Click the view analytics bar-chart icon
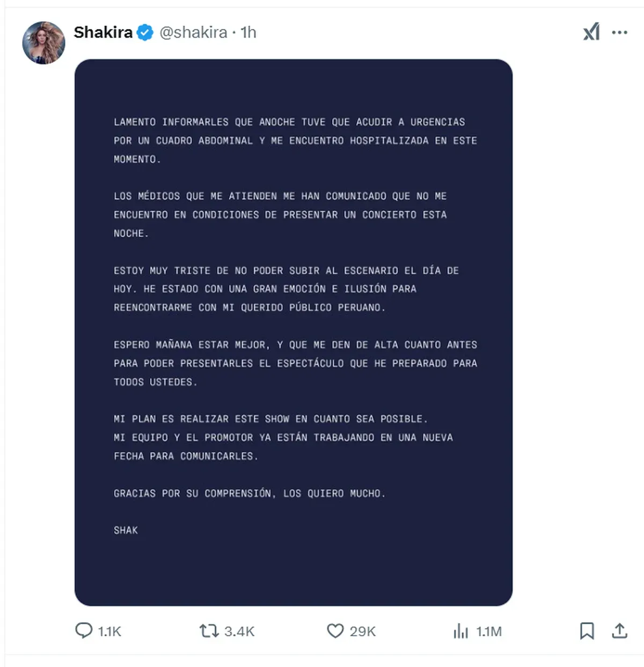644x667 pixels. [x=460, y=631]
